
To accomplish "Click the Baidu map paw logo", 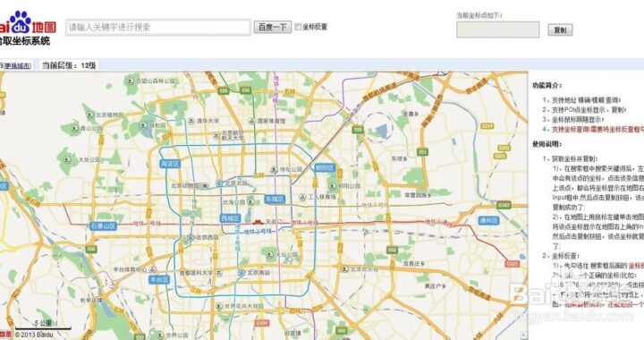I will pos(21,21).
